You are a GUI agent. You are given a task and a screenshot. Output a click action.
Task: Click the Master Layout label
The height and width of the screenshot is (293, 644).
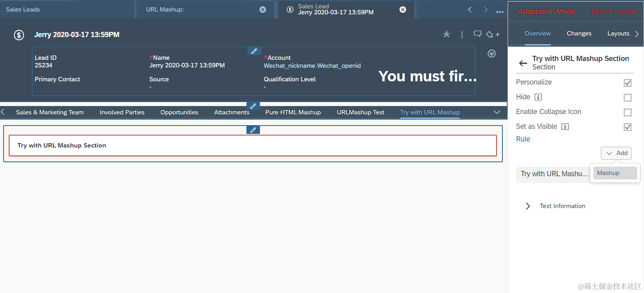pyautogui.click(x=613, y=12)
